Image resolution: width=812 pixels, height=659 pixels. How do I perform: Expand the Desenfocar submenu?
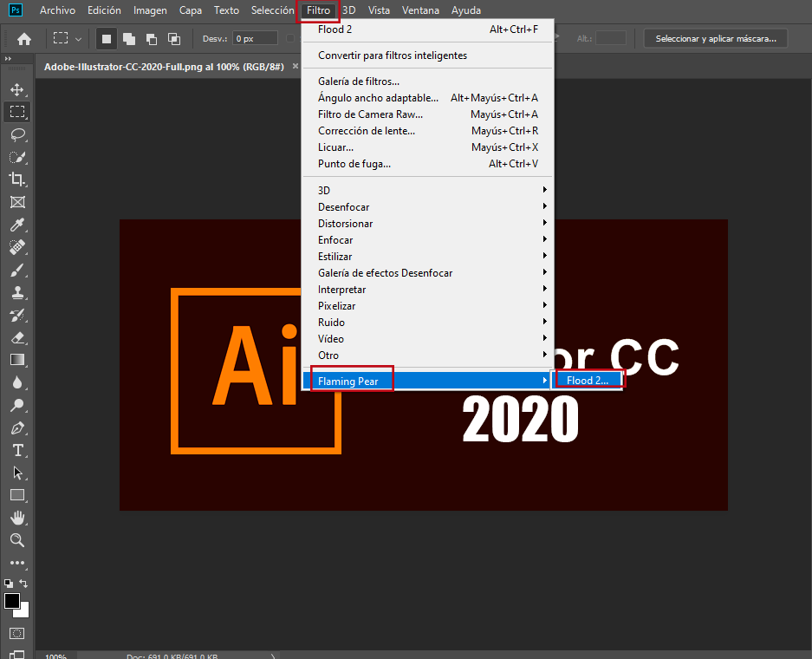click(x=427, y=206)
